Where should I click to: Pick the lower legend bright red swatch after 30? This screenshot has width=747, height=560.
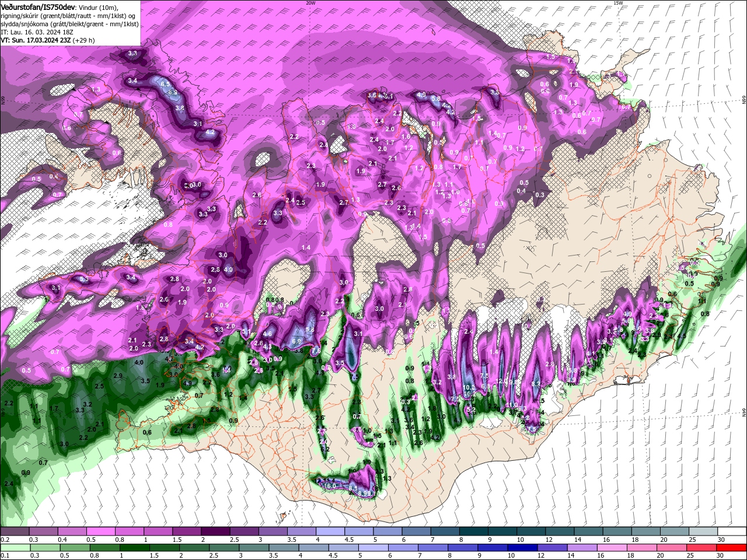click(732, 548)
